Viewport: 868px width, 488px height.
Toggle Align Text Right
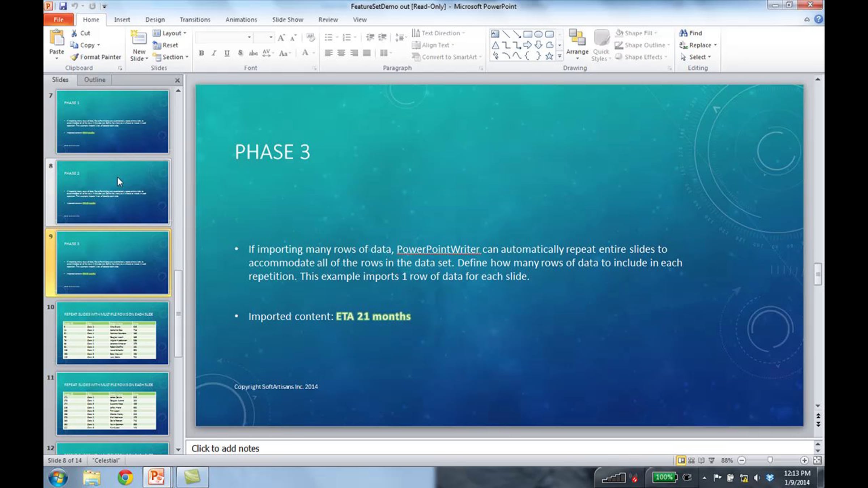354,53
